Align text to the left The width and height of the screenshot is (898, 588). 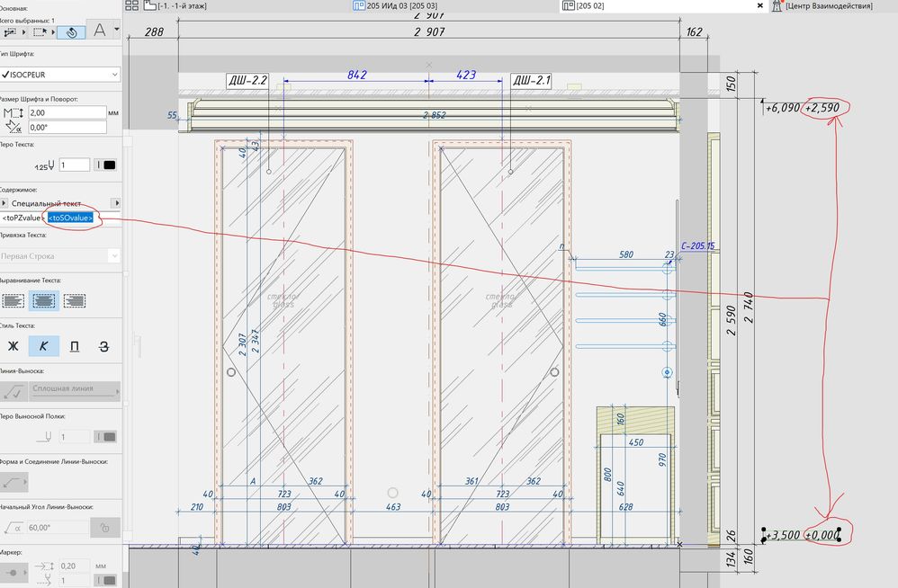point(13,300)
